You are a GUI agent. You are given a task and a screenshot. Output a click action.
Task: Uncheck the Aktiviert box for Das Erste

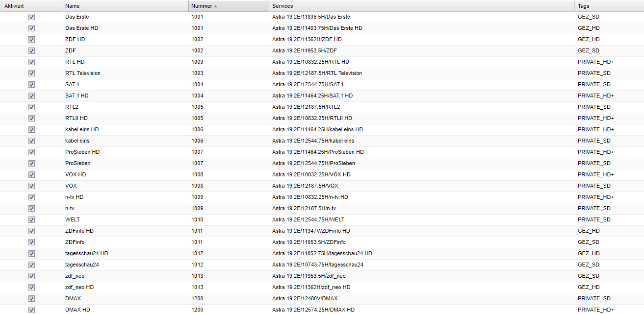[31, 17]
